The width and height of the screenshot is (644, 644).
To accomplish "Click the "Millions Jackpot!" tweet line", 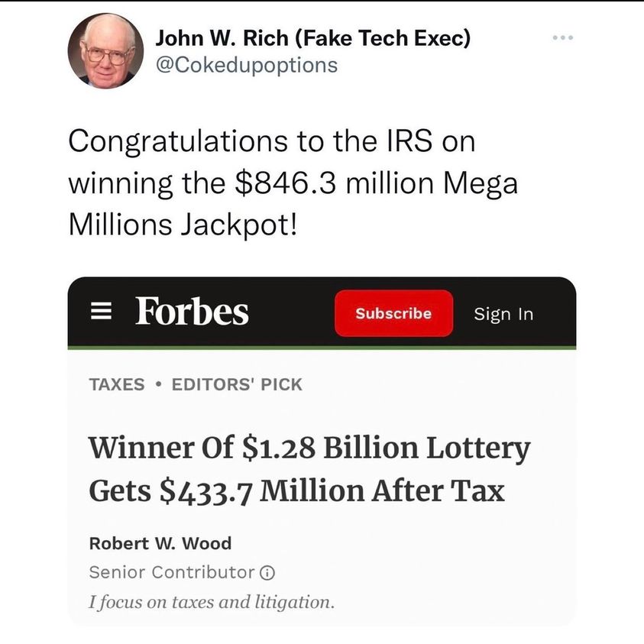I will tap(183, 225).
